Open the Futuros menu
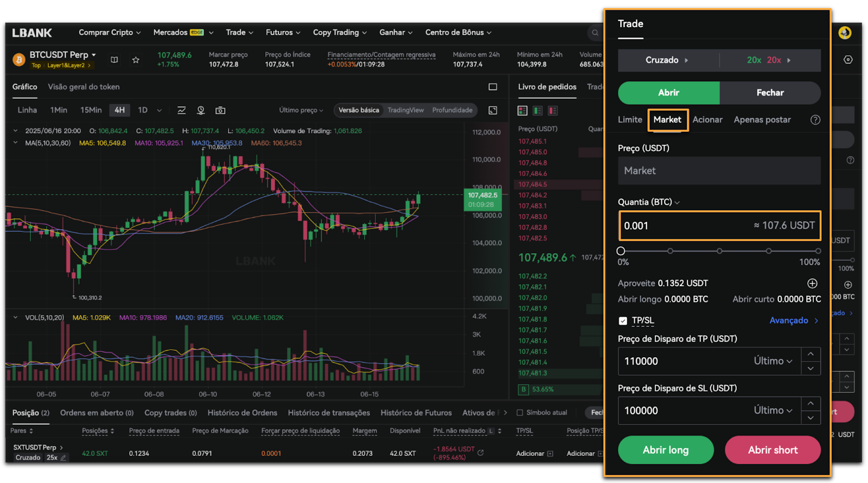Screen dimensions: 868x483 [x=283, y=33]
